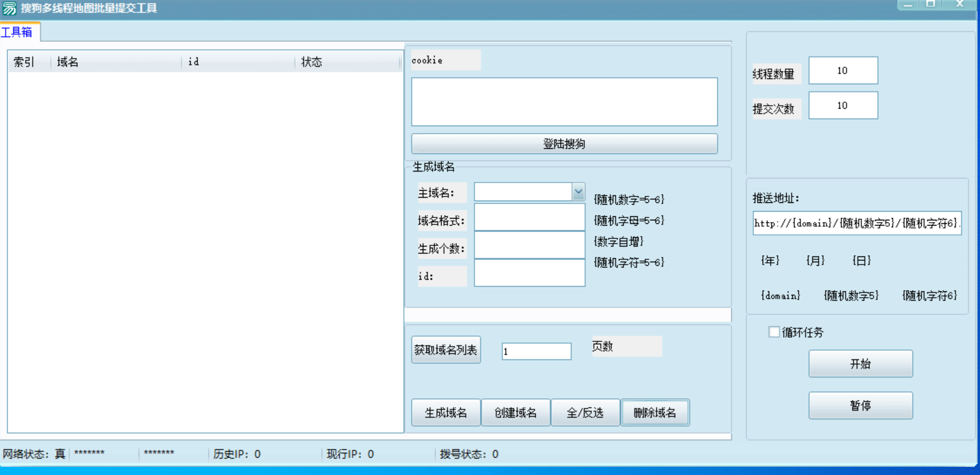Insert the {随机字符6} placeholder
Screen dimensions: 980x475
929,295
